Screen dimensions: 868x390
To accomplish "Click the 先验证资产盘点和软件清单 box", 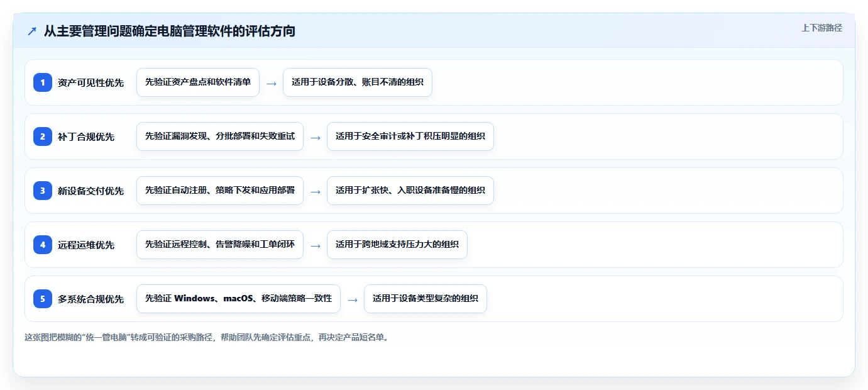I will (x=198, y=82).
